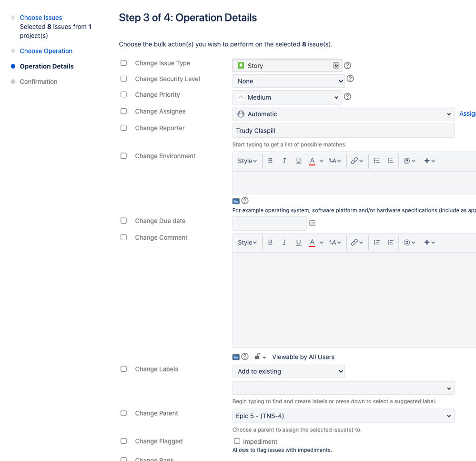Viewport: 476px width, 461px height.
Task: Tick the Impediment flag checkbox
Action: pos(237,441)
